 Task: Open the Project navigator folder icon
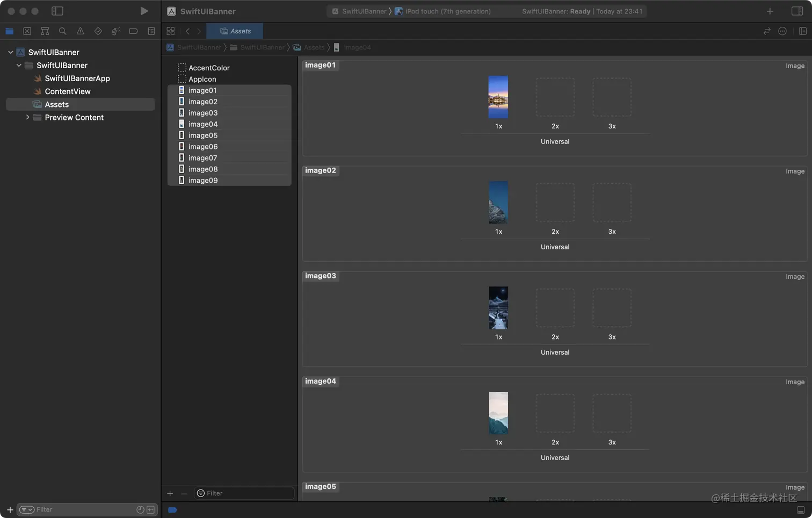click(x=10, y=31)
